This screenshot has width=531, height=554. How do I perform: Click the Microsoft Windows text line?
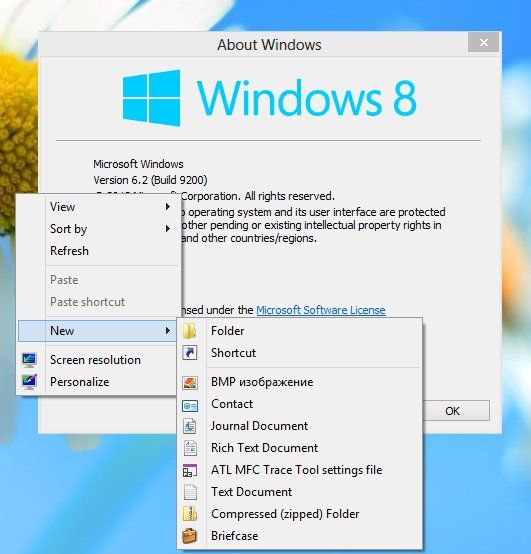[x=138, y=164]
